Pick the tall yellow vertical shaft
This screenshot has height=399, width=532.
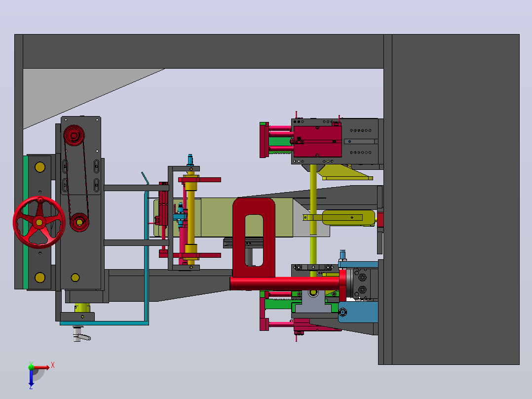click(x=313, y=221)
